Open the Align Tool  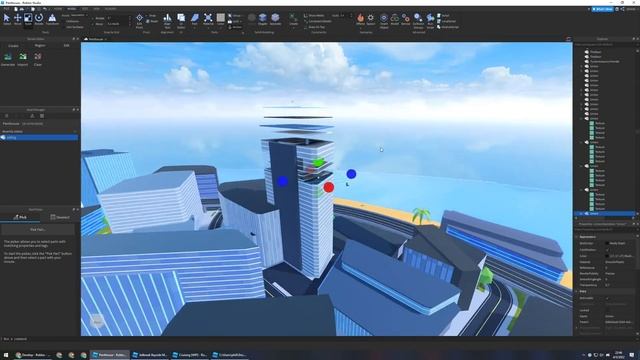pos(167,20)
